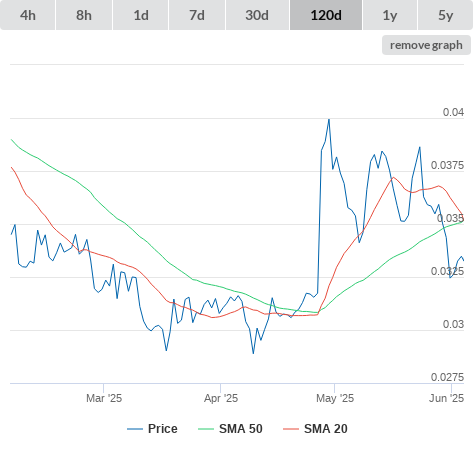This screenshot has width=474, height=455.
Task: Click the remove graph button
Action: coord(426,45)
